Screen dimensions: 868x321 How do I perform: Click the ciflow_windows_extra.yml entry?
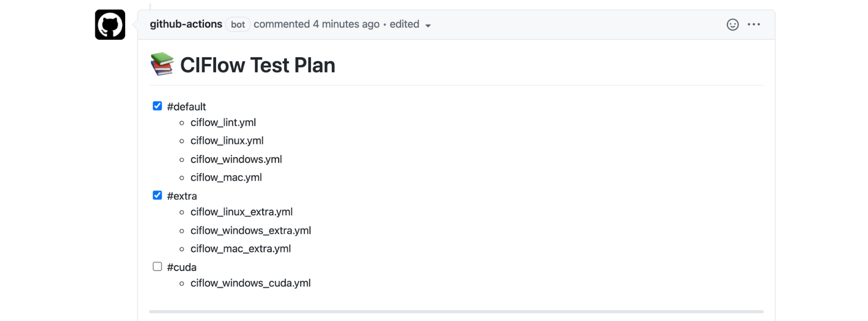coord(251,230)
